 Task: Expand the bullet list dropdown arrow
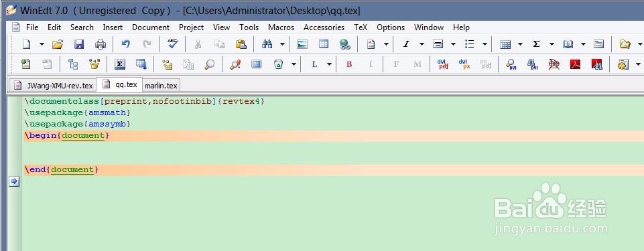[485, 44]
